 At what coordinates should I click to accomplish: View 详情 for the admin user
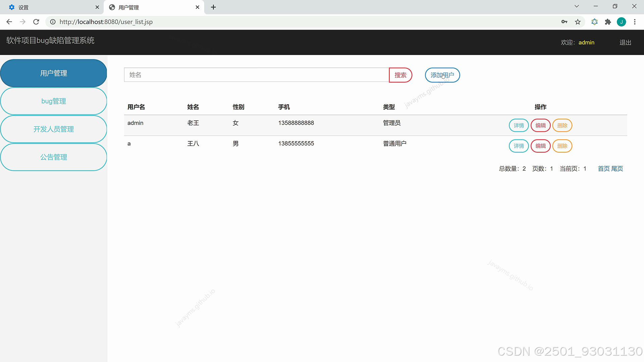(x=519, y=125)
